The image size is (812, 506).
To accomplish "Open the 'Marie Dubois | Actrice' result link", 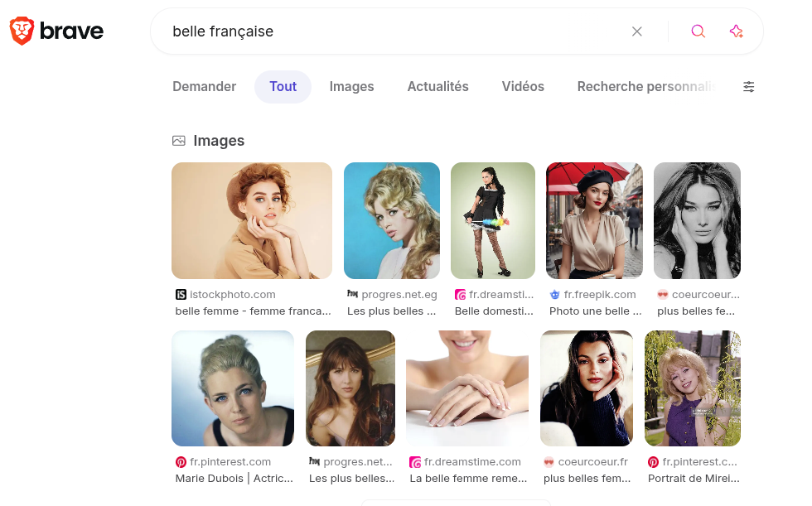I will click(234, 479).
